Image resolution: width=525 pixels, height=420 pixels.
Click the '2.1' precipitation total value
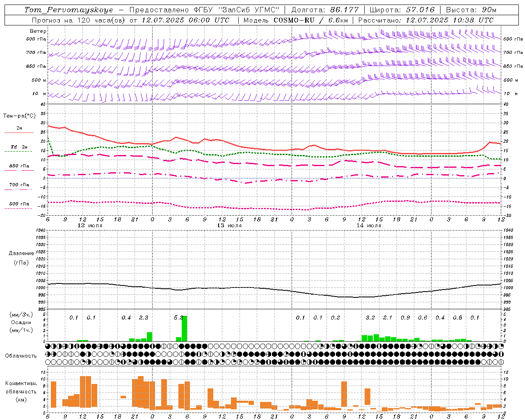click(388, 318)
